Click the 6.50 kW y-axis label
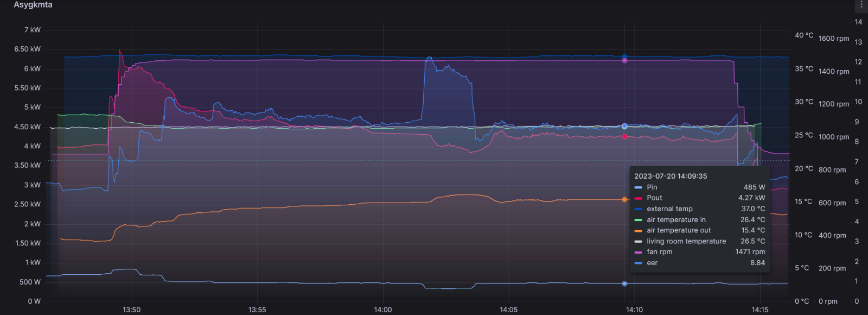Screen dimensions: 868x315 click(x=28, y=49)
